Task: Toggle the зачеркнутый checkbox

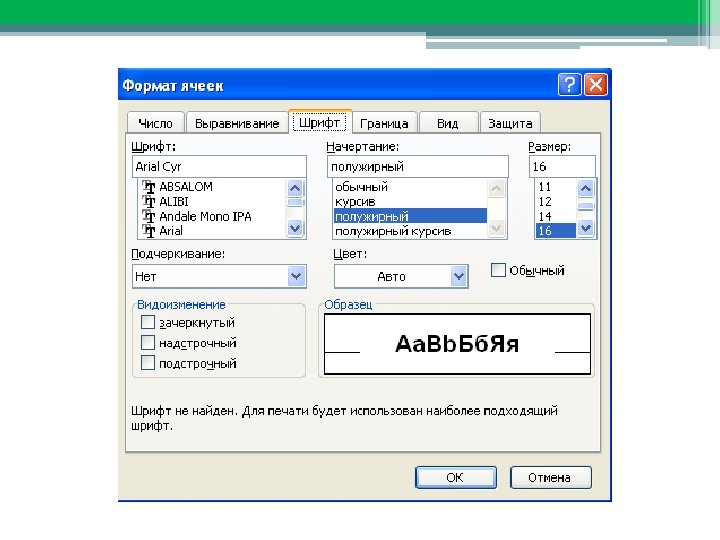Action: pos(148,322)
